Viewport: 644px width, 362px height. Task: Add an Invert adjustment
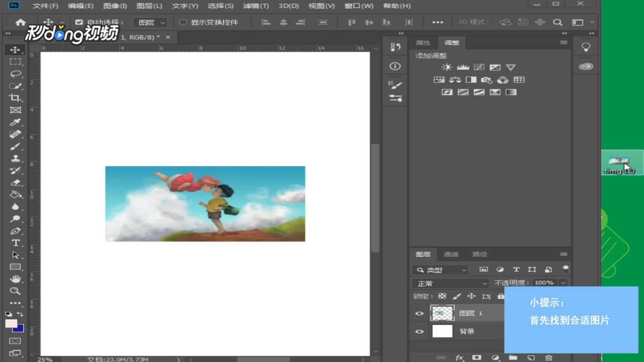pyautogui.click(x=447, y=92)
